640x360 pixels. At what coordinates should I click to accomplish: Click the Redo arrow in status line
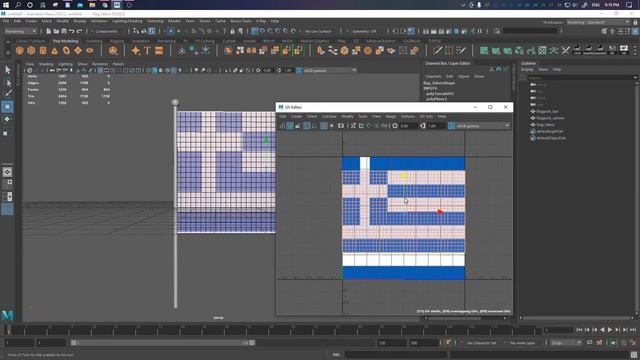click(x=80, y=31)
